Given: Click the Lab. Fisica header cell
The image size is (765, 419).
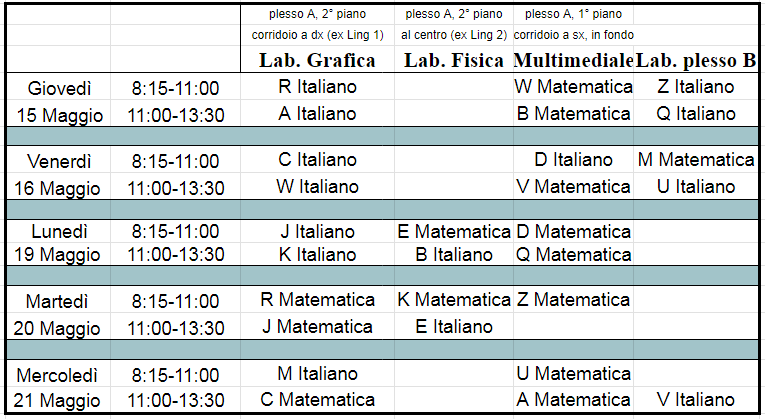Looking at the screenshot, I should click(x=454, y=60).
